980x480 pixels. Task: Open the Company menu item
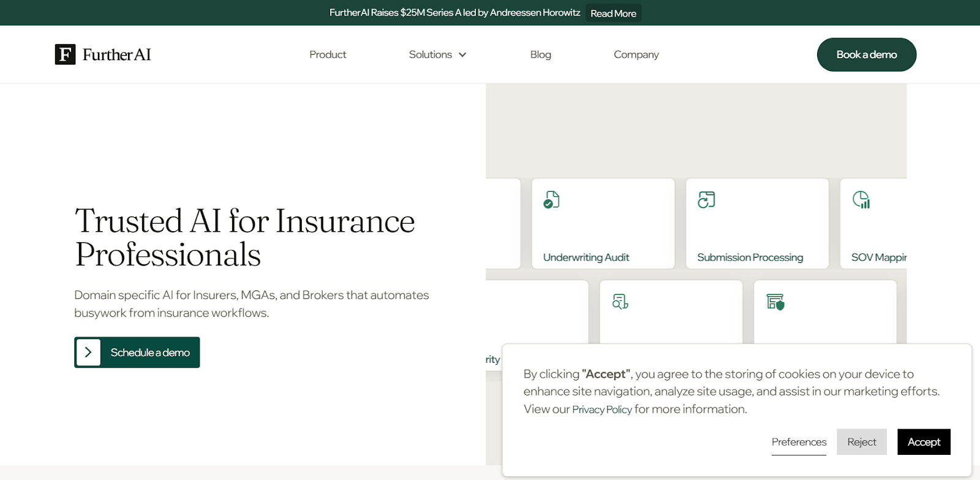point(636,55)
